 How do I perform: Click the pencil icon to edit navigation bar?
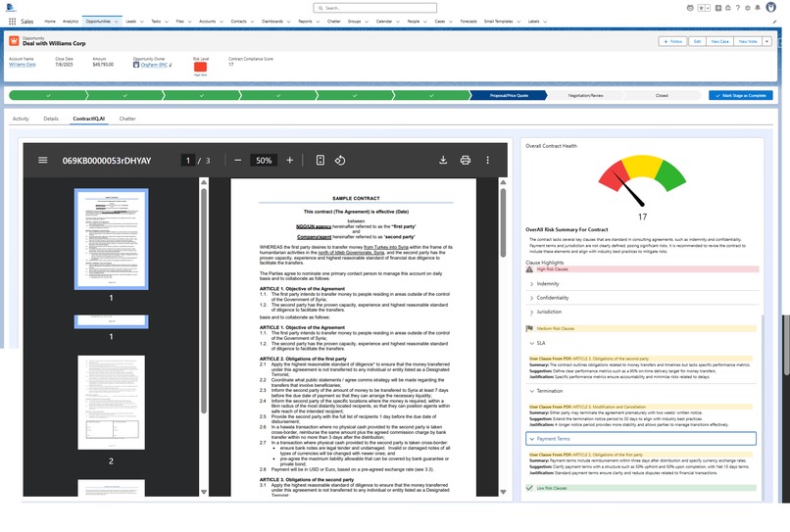(774, 22)
